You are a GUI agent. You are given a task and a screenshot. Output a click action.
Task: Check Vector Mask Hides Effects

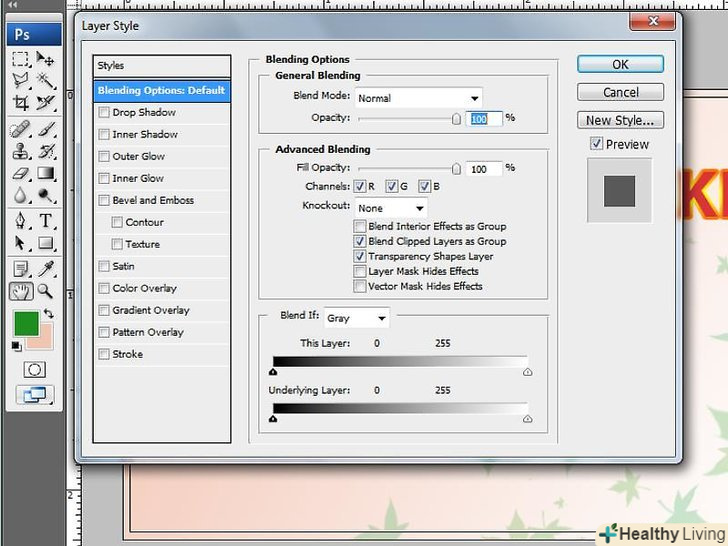coord(360,286)
